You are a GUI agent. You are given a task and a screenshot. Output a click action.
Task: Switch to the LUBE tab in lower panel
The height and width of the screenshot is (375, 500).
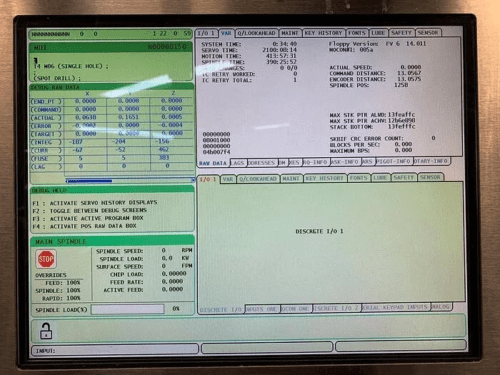380,178
